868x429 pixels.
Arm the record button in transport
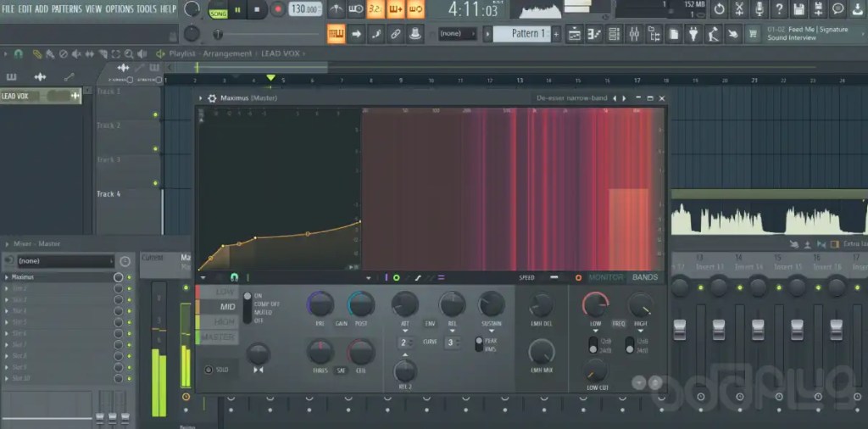(278, 8)
